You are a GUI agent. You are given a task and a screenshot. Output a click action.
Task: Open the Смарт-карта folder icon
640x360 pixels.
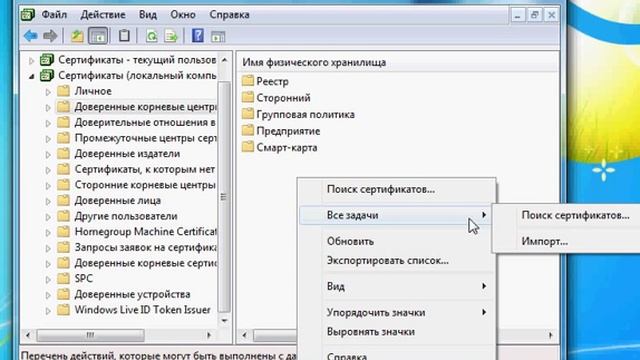coord(247,147)
